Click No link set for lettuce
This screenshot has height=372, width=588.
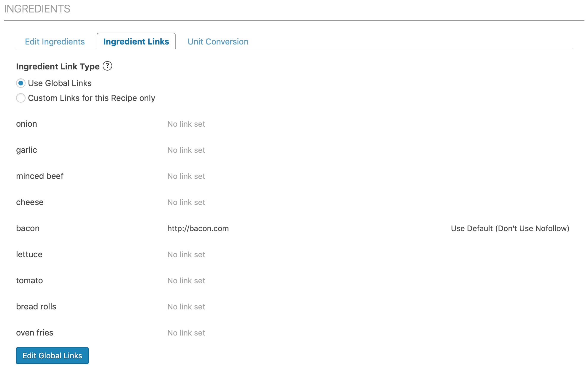click(x=186, y=255)
